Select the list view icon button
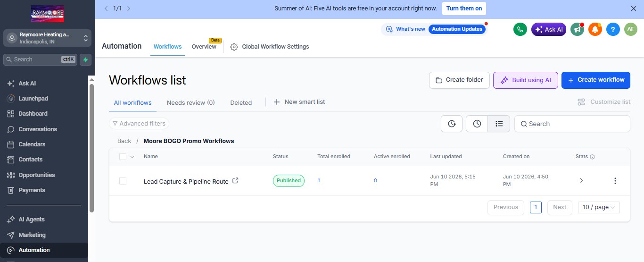Screen dimensions: 644x262 point(499,124)
